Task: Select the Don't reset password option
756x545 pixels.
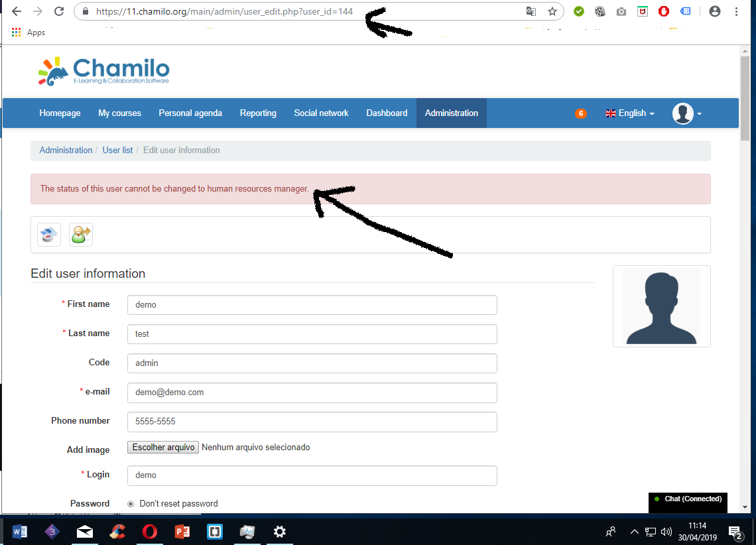Action: pyautogui.click(x=131, y=503)
